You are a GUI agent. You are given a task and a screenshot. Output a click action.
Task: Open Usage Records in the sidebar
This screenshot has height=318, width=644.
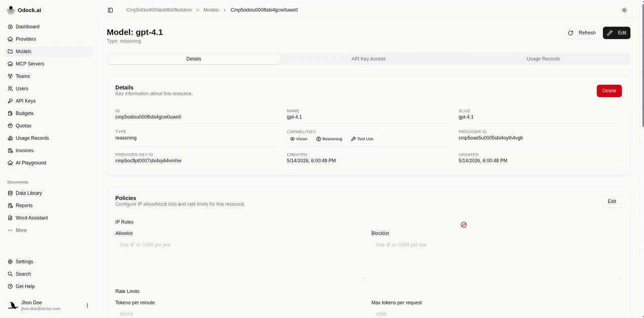[x=49, y=138]
